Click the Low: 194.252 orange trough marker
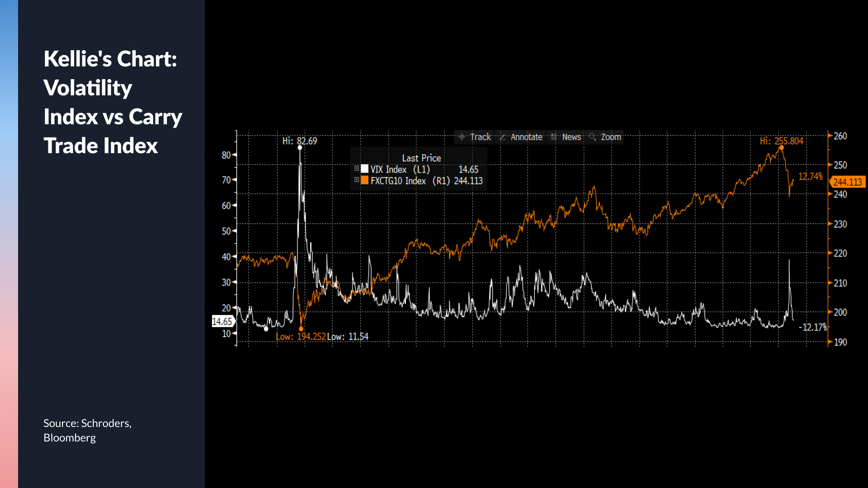 click(301, 329)
